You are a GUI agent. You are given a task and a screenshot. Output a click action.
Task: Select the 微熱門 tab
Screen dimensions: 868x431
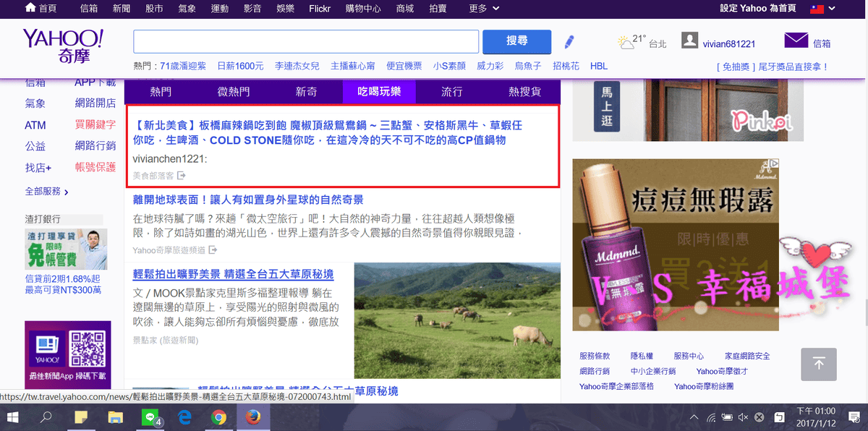[x=234, y=92]
